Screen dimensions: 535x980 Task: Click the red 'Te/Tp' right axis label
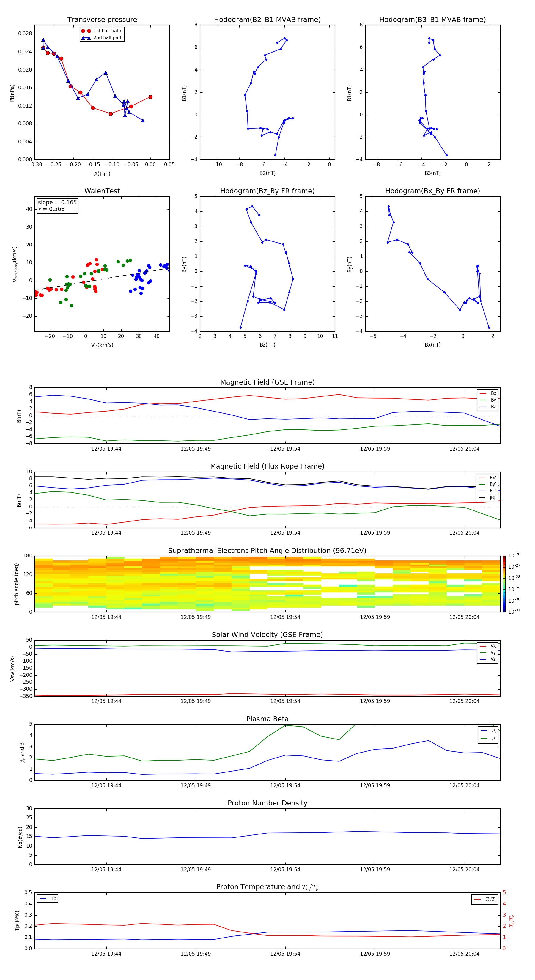(512, 921)
